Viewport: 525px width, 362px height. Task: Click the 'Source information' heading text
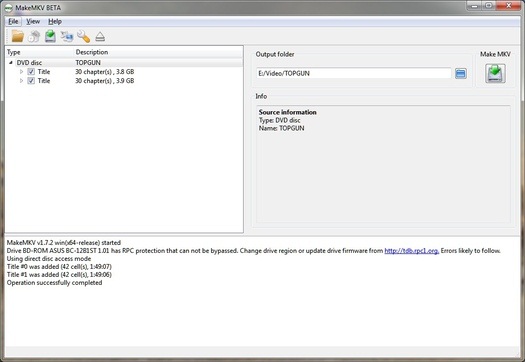tap(288, 112)
